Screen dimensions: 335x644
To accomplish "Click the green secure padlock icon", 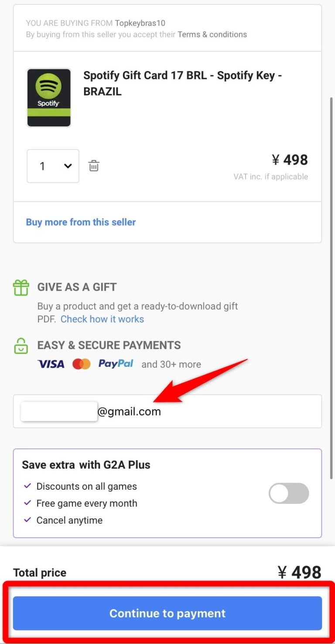I will [21, 346].
